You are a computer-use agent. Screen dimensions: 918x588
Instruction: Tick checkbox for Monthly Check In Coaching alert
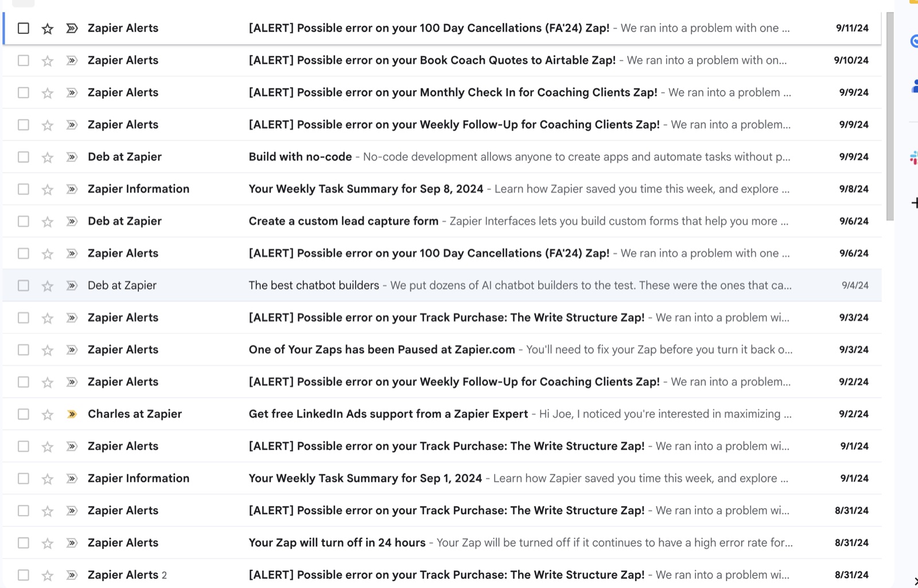pyautogui.click(x=24, y=92)
